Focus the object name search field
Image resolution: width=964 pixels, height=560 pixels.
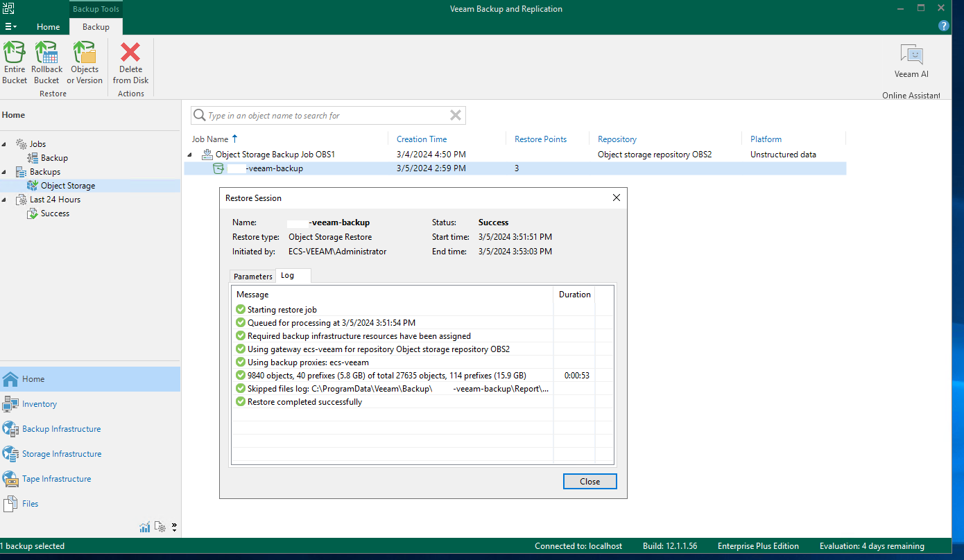(327, 115)
